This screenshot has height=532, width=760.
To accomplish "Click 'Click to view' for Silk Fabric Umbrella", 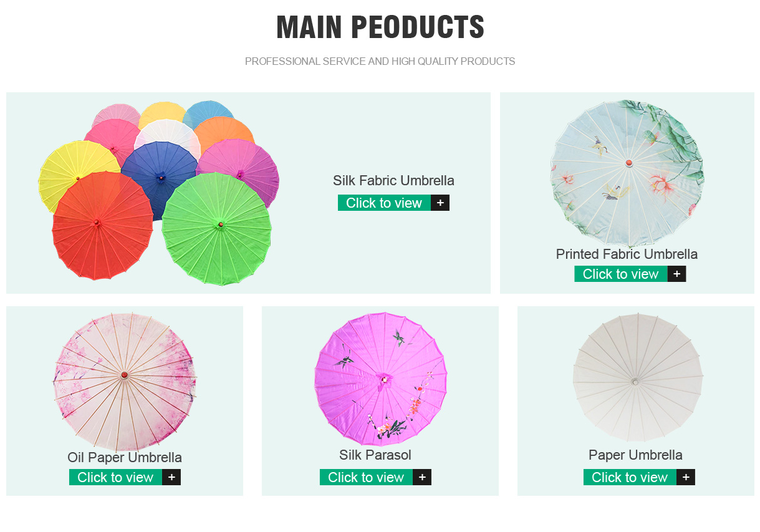I will coord(384,203).
